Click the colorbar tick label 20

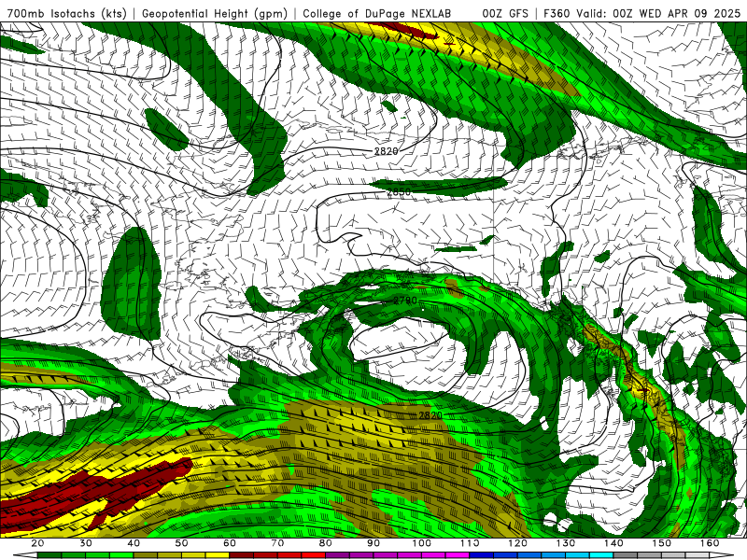pos(37,543)
